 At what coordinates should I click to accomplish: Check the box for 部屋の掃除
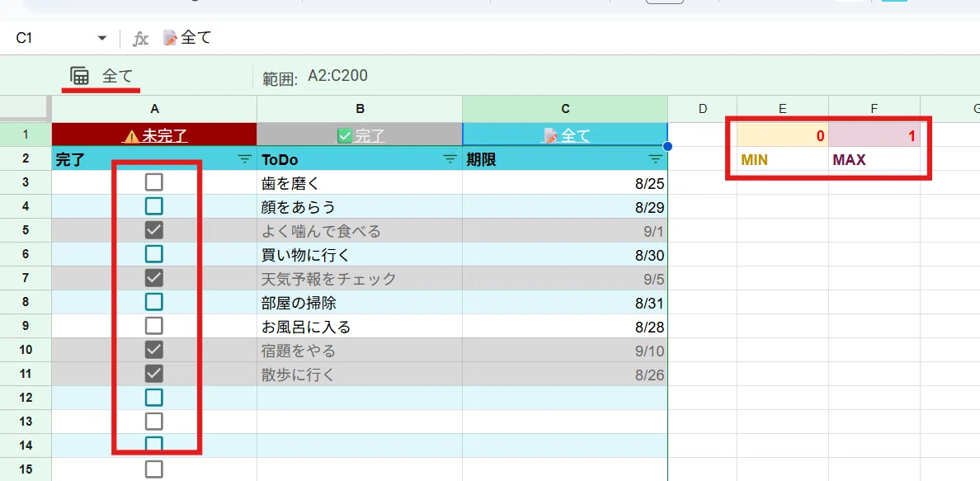153,302
